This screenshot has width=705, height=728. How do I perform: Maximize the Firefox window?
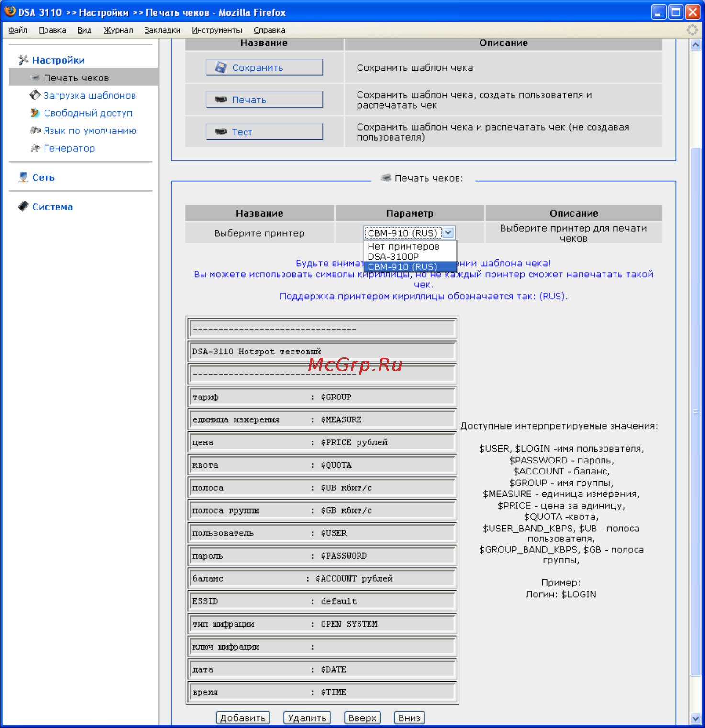tap(676, 12)
